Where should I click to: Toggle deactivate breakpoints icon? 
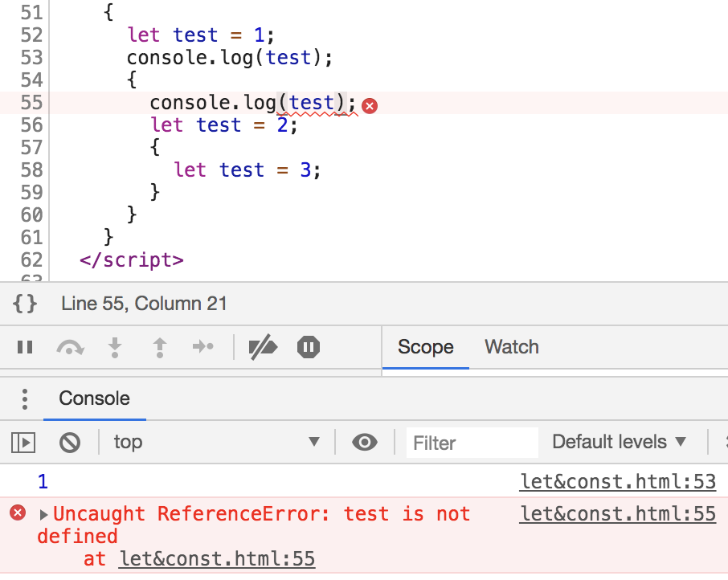coord(263,347)
